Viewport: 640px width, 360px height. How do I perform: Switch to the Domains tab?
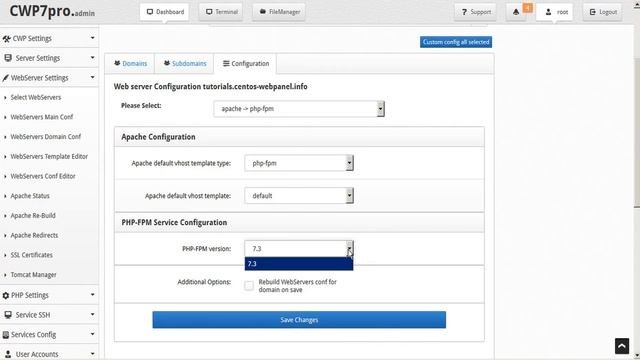click(130, 64)
